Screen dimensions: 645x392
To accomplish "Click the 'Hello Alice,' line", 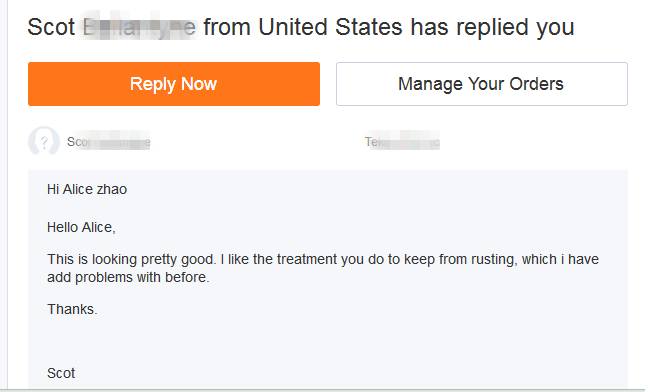I will click(81, 227).
